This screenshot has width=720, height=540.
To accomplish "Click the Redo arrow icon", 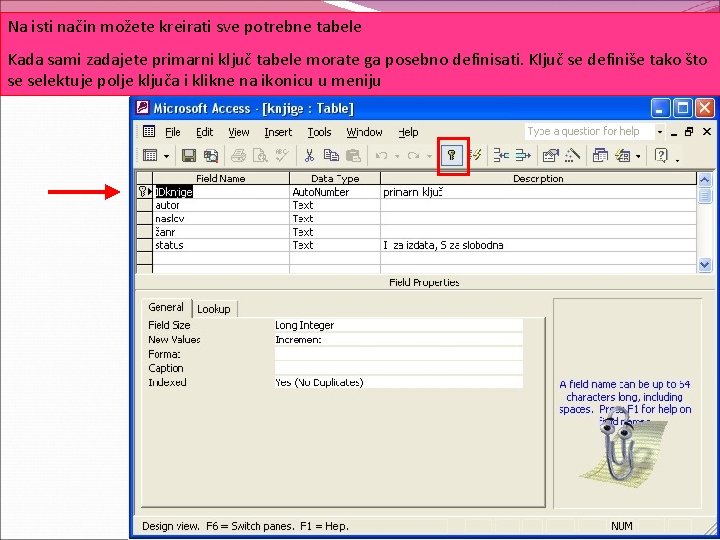I will (x=413, y=156).
